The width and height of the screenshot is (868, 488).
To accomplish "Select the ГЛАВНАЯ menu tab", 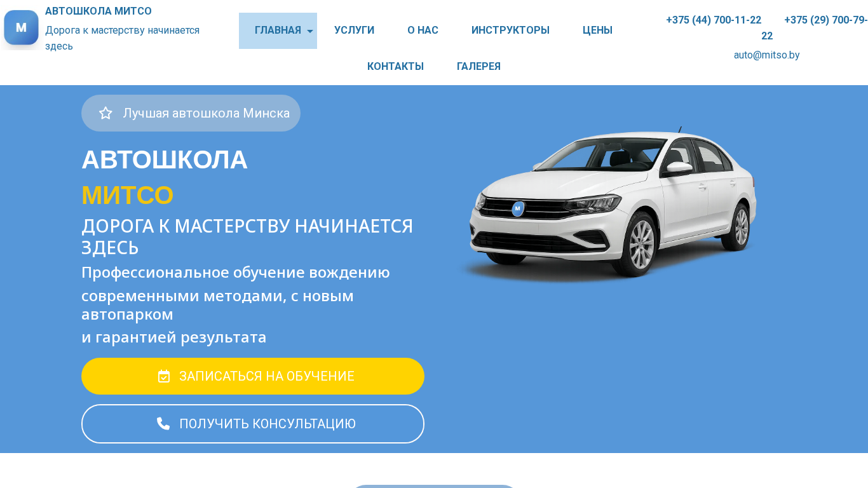I will point(278,30).
